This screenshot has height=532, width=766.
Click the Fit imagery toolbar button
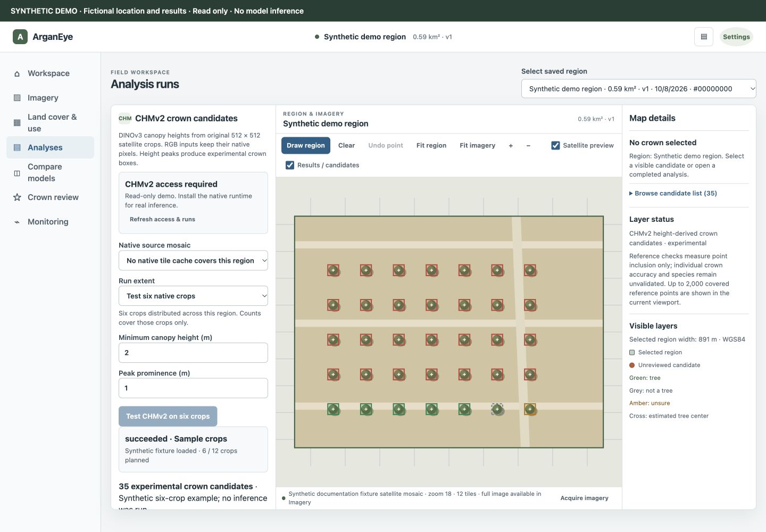(477, 145)
